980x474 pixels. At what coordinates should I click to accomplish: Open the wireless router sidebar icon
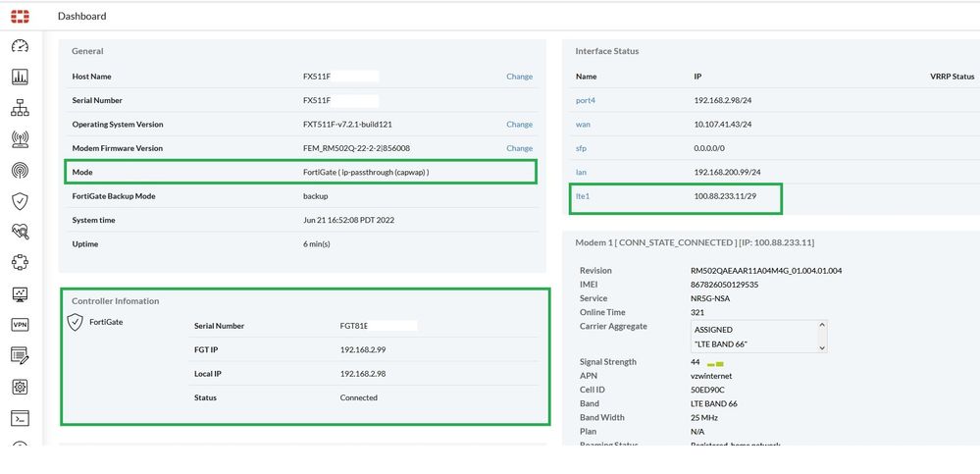(x=20, y=138)
